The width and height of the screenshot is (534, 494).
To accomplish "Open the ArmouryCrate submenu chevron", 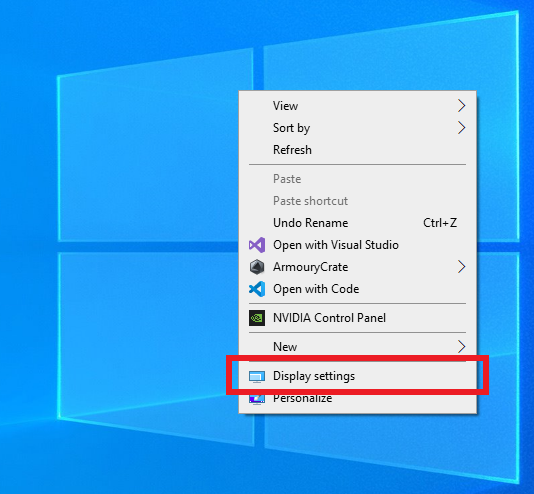I will tap(461, 267).
